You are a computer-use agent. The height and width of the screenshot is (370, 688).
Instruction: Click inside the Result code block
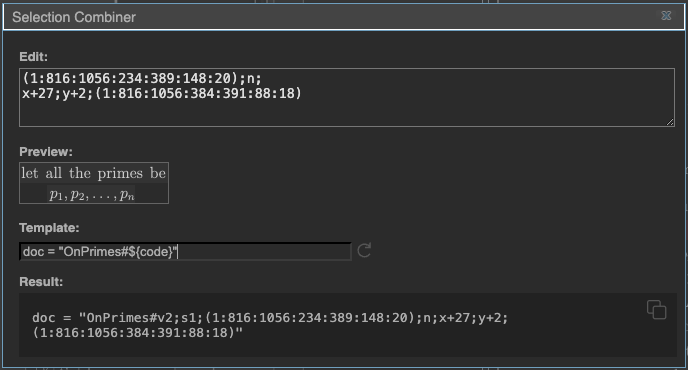coord(348,325)
